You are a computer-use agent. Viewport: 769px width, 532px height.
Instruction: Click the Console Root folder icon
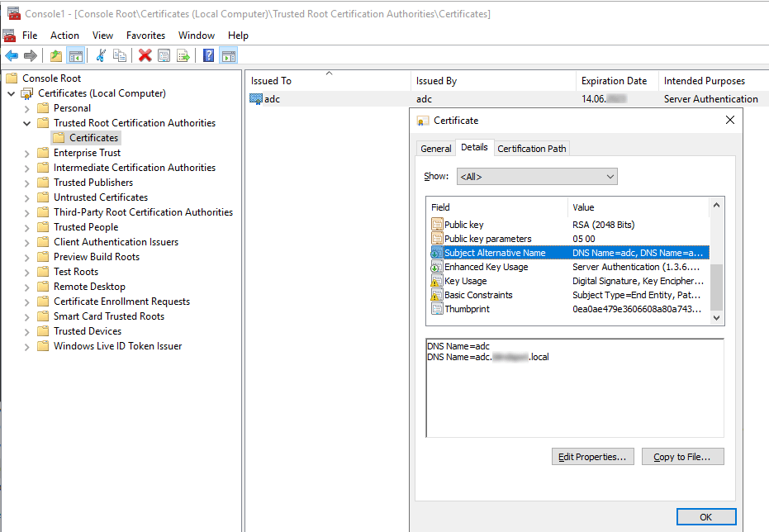pyautogui.click(x=12, y=78)
